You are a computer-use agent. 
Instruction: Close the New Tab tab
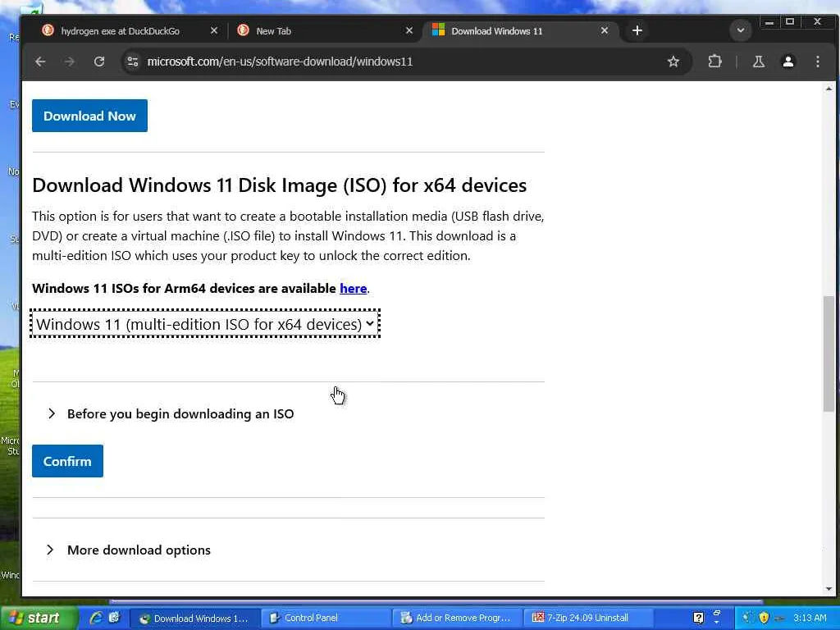[x=409, y=30]
